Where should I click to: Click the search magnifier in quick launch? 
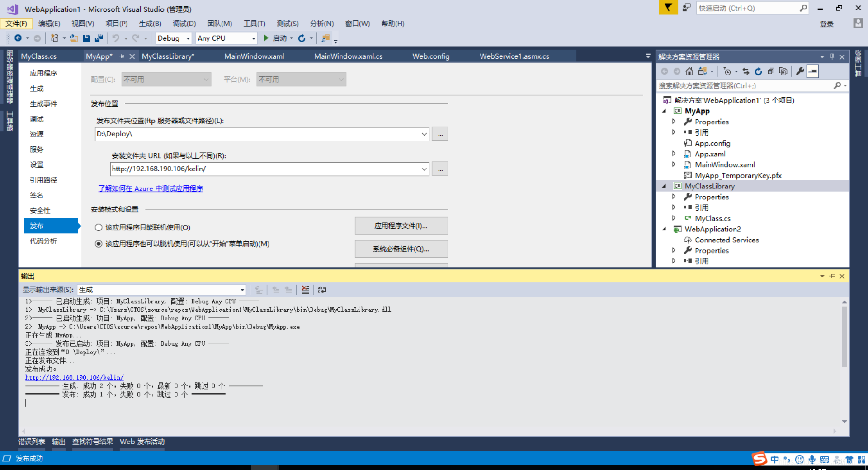803,8
